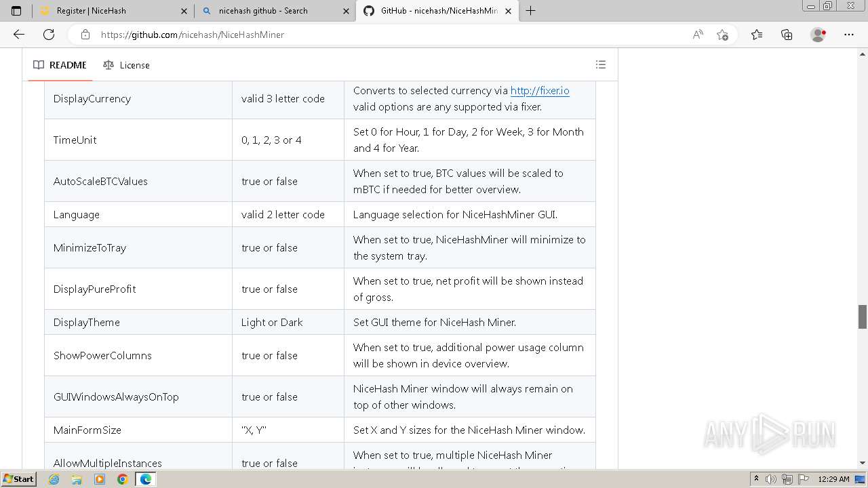The width and height of the screenshot is (868, 488).
Task: Select the DisplayCurrency setting name
Action: tap(92, 99)
